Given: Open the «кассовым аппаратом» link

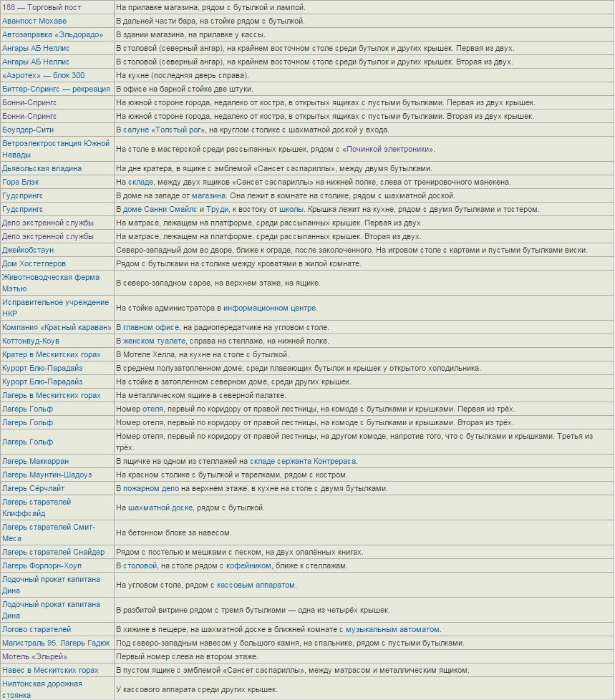Looking at the screenshot, I should [x=256, y=585].
